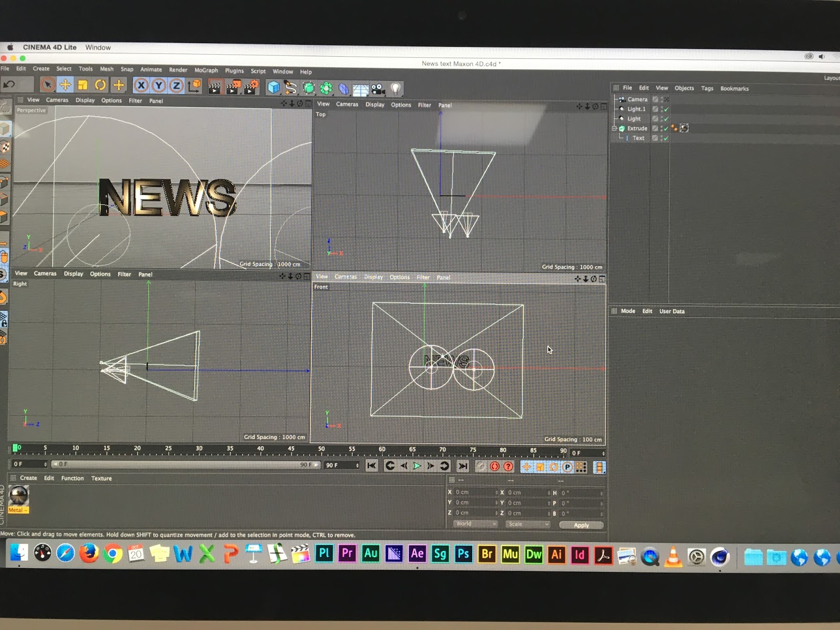Toggle Y axis lock
Viewport: 840px width, 630px height.
pyautogui.click(x=159, y=85)
